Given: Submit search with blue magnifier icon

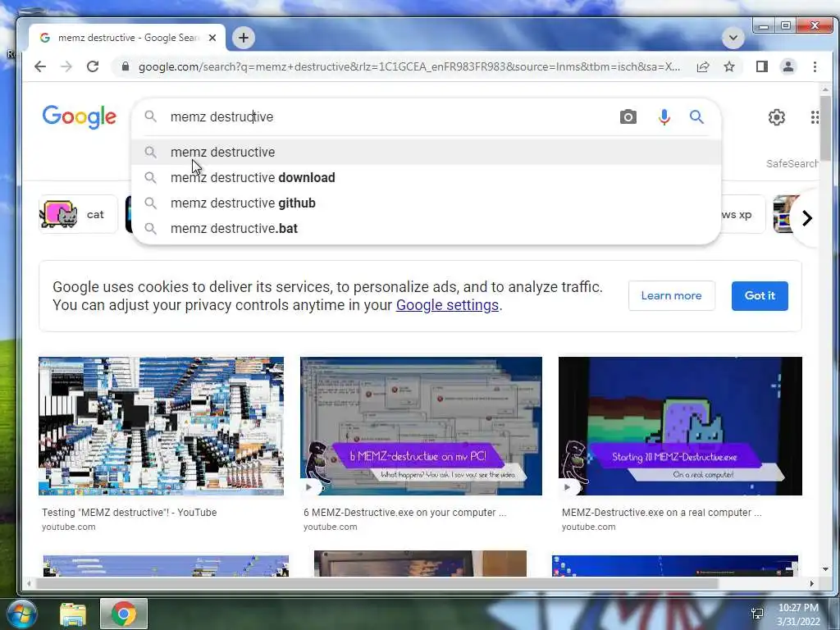Looking at the screenshot, I should click(x=696, y=116).
